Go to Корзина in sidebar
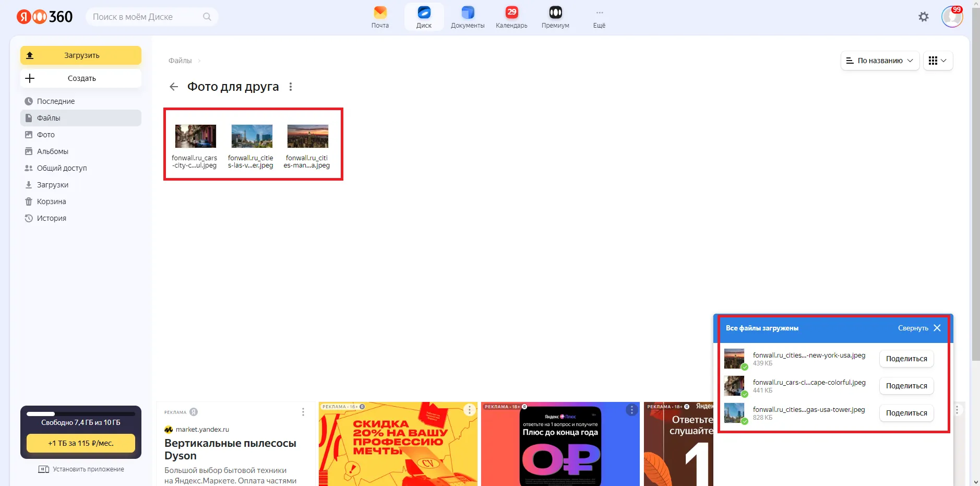Image resolution: width=980 pixels, height=486 pixels. tap(51, 201)
